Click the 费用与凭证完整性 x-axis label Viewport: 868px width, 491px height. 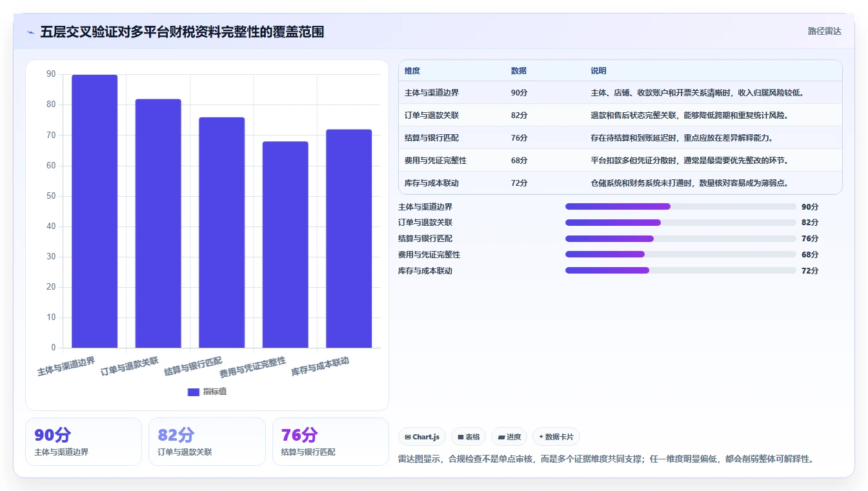(253, 366)
